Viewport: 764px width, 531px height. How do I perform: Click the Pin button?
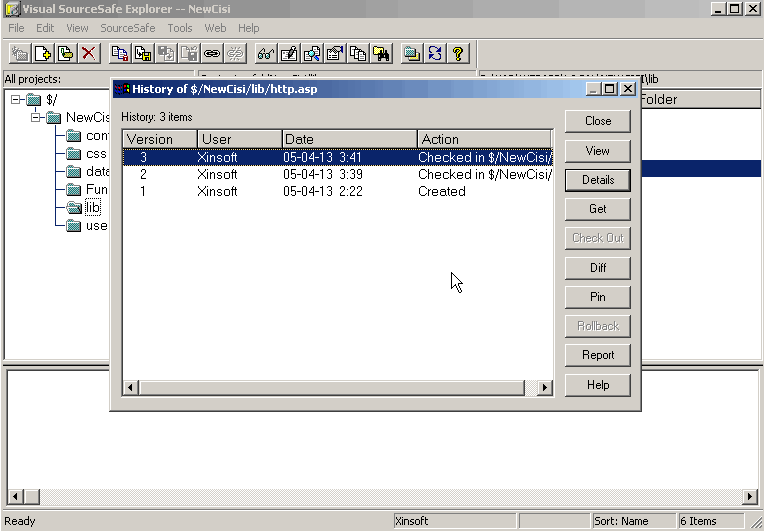coord(598,297)
